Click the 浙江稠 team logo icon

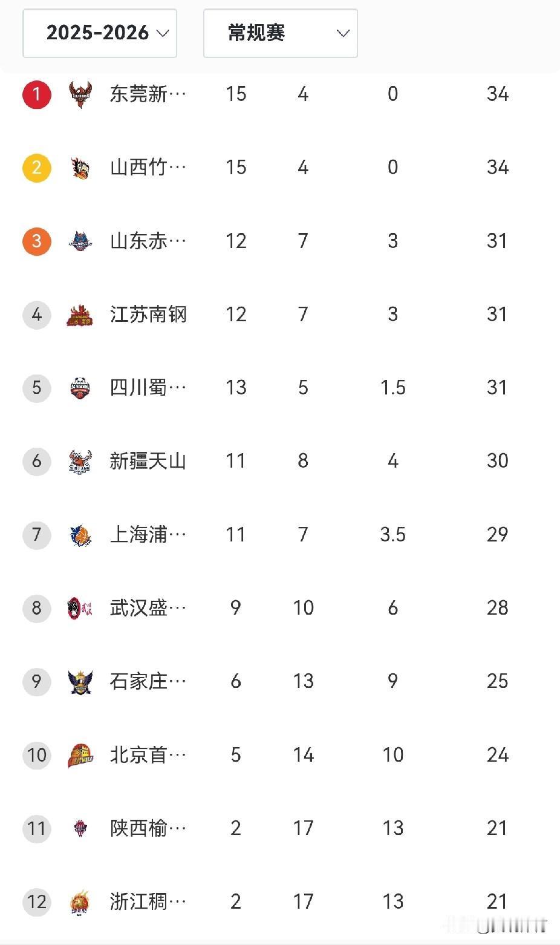coord(80,902)
